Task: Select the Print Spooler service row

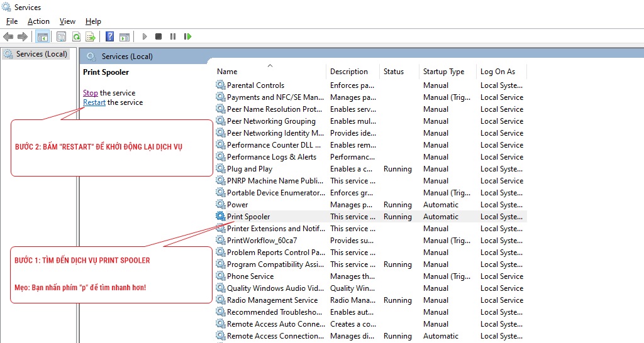Action: [x=370, y=216]
